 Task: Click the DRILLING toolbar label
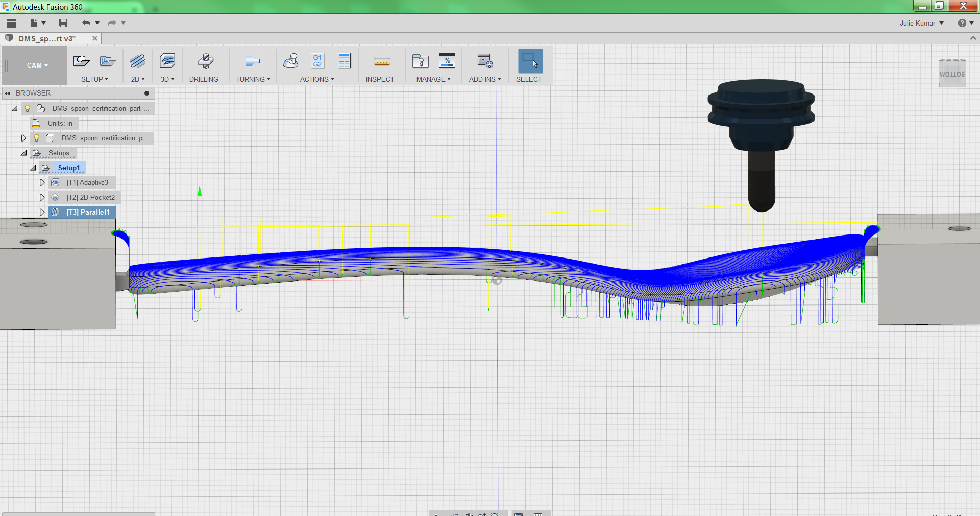click(204, 79)
